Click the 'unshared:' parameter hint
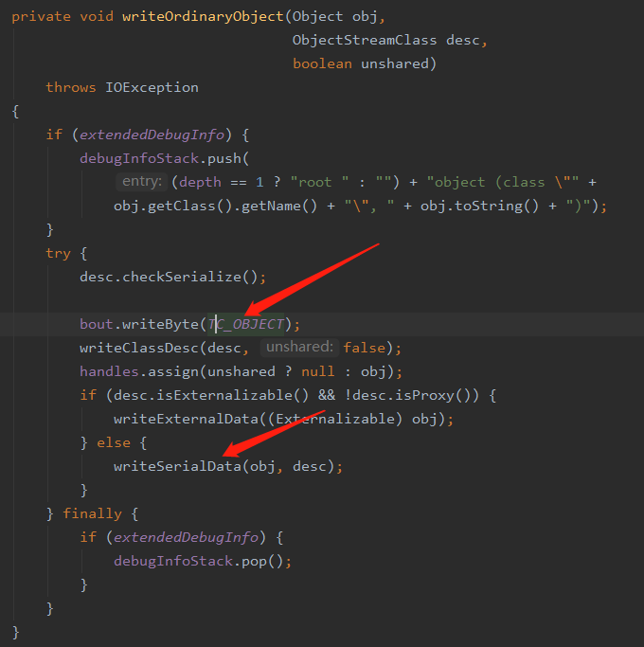 click(299, 347)
